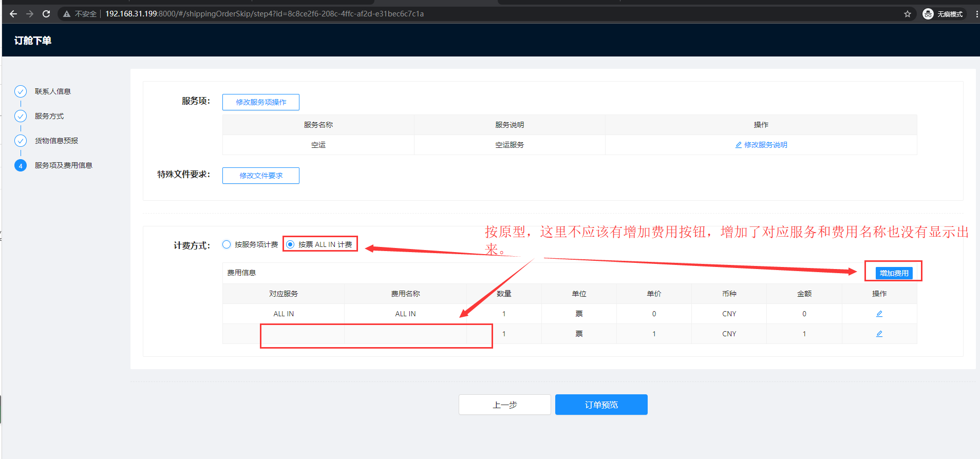The height and width of the screenshot is (459, 980).
Task: Open 服务项及费用信息 step
Action: pos(63,165)
